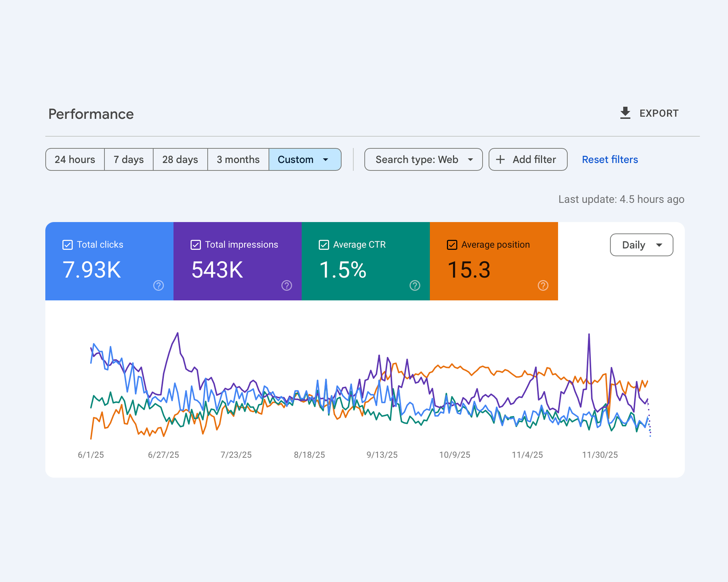Choose the 3 months range tab
The height and width of the screenshot is (582, 728).
tap(238, 159)
